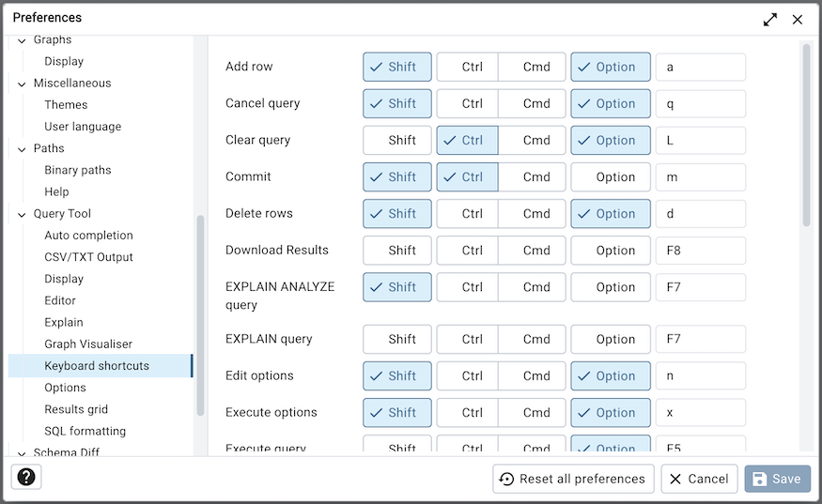Enable Option for Commit shortcut

click(x=611, y=177)
